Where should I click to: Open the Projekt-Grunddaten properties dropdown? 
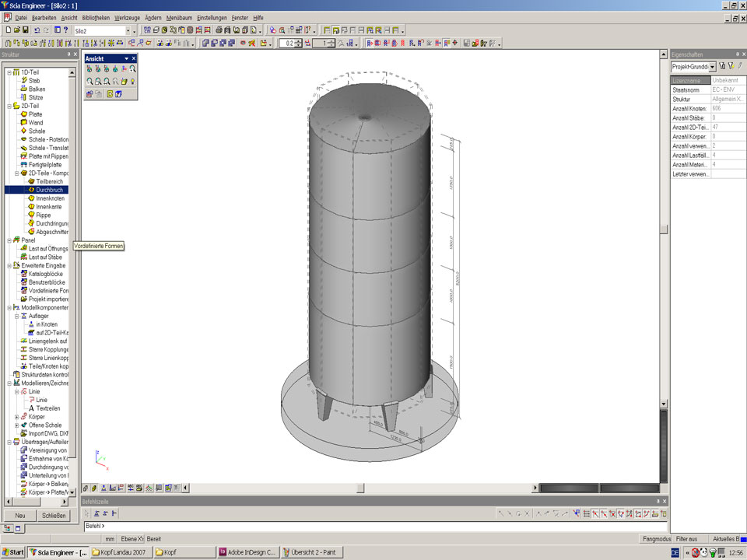[x=713, y=67]
